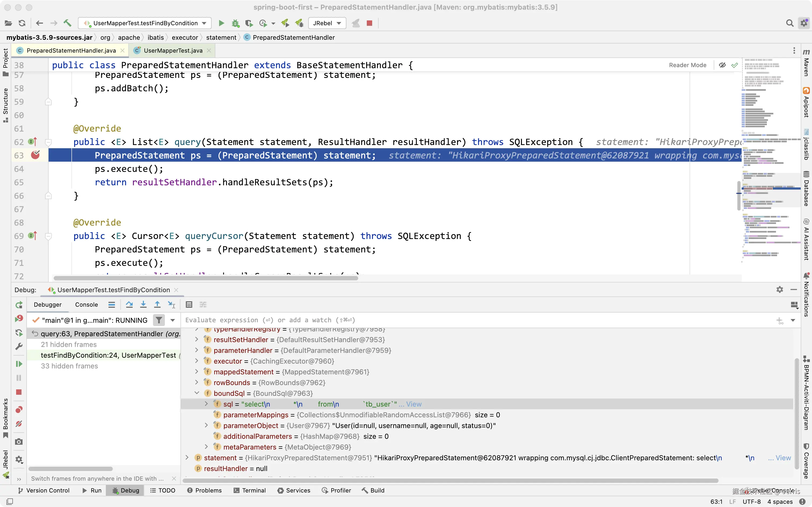812x507 pixels.
Task: Click the Reader Mode button
Action: tap(687, 65)
